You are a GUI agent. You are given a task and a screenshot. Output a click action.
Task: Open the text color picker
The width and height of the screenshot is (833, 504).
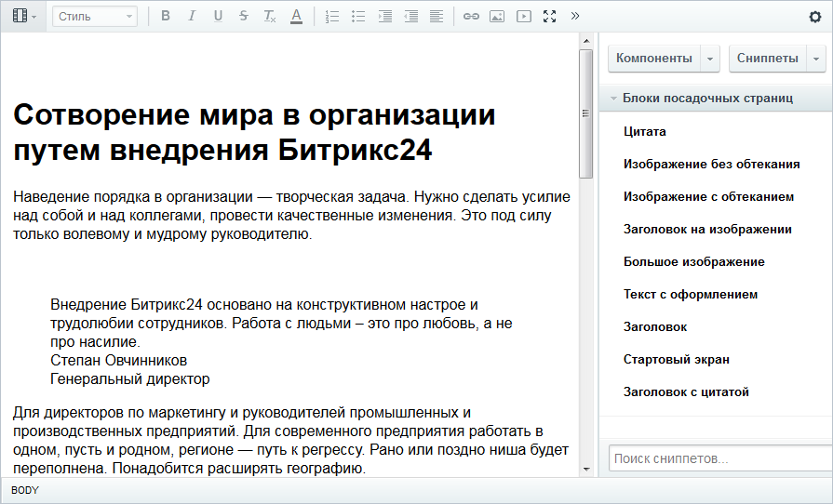pos(297,17)
